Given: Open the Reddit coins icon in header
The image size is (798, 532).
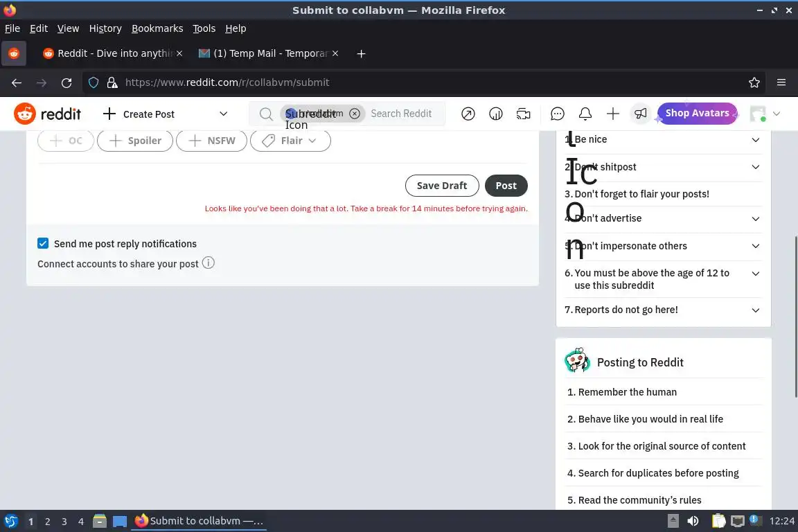Looking at the screenshot, I should click(x=496, y=114).
